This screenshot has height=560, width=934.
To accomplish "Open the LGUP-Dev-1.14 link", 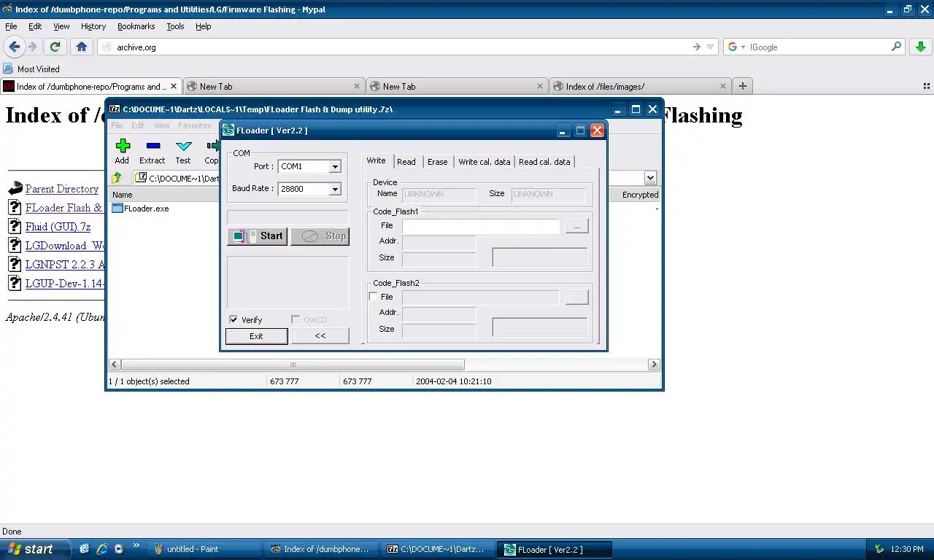I will [65, 284].
